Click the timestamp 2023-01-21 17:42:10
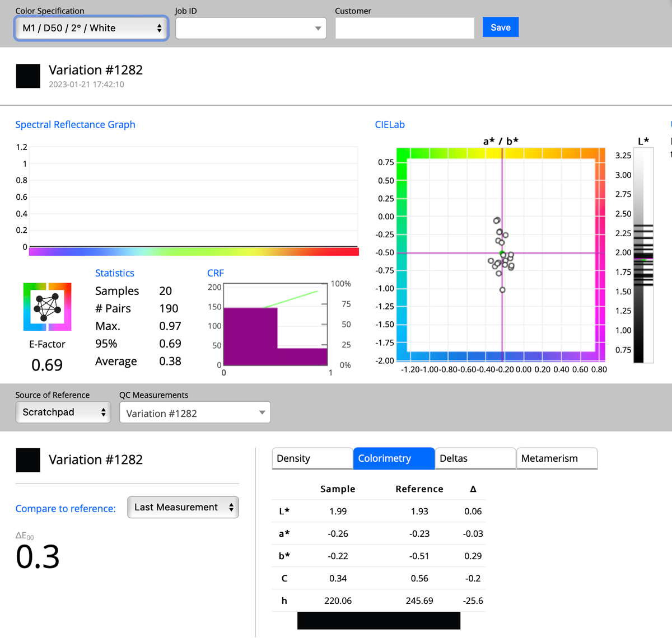Screen dimensions: 672x638 click(86, 85)
